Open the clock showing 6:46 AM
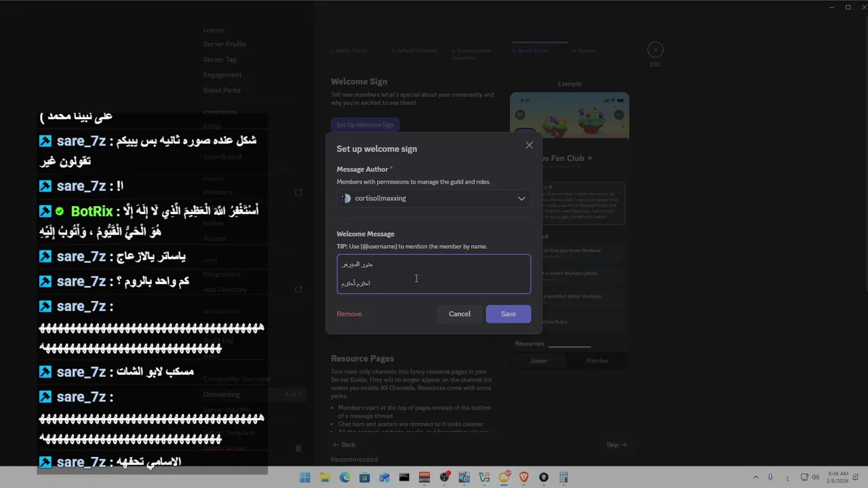This screenshot has height=488, width=868. click(838, 477)
